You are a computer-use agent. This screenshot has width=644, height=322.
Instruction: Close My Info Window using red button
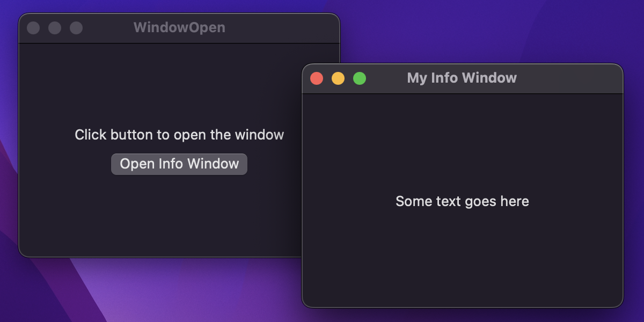(x=317, y=78)
